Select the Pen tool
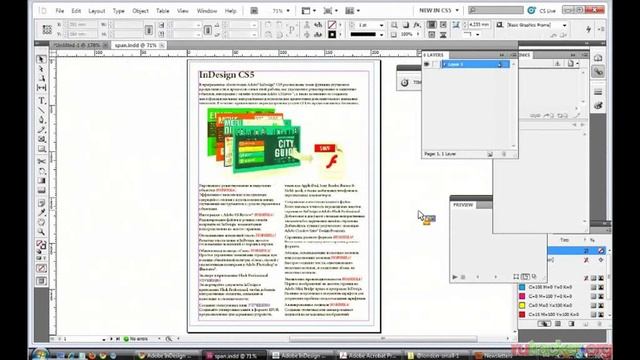This screenshot has width=640, height=360. coord(41,120)
